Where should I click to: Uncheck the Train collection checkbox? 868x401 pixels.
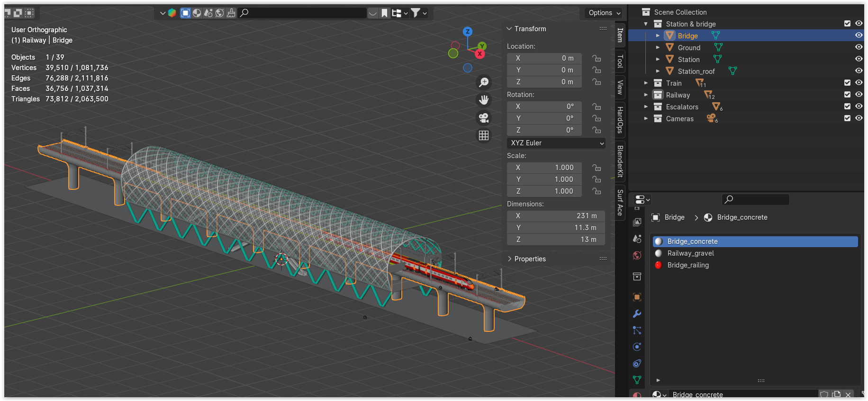847,83
